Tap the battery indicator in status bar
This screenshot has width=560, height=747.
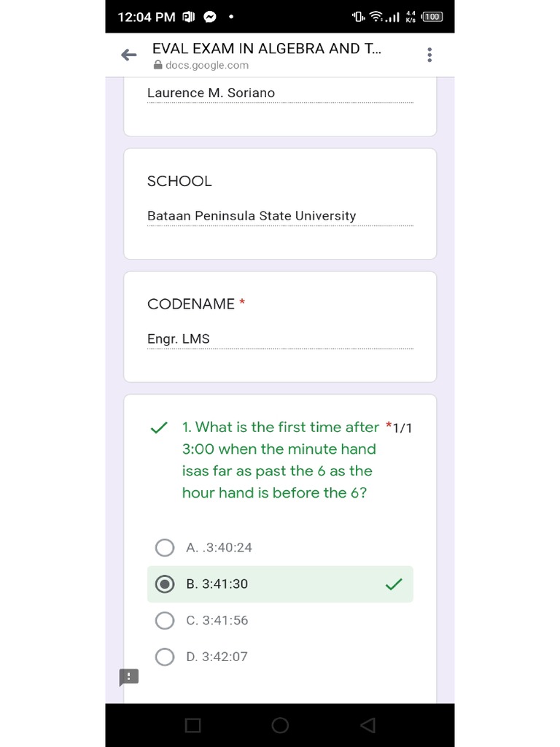pyautogui.click(x=432, y=17)
